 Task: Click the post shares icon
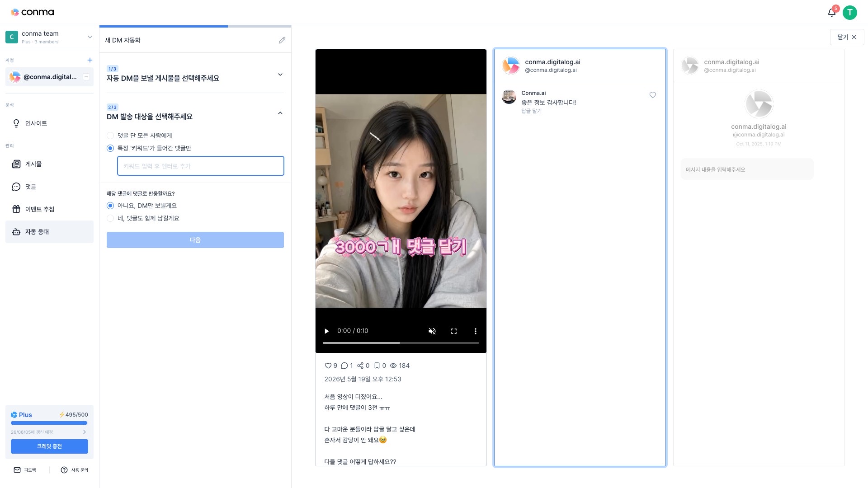[360, 366]
